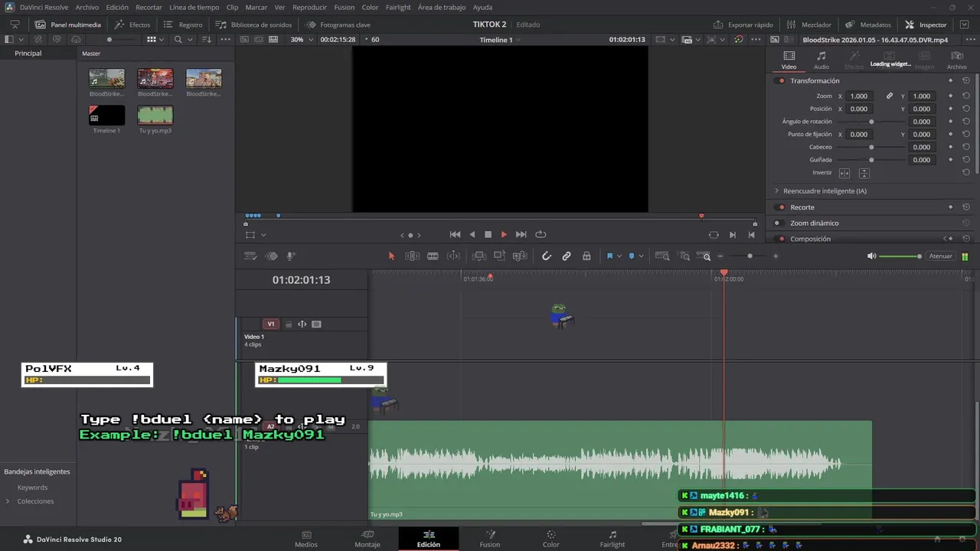Screen dimensions: 980x551
Task: Click the overwrite clip edit icon
Action: (x=499, y=256)
